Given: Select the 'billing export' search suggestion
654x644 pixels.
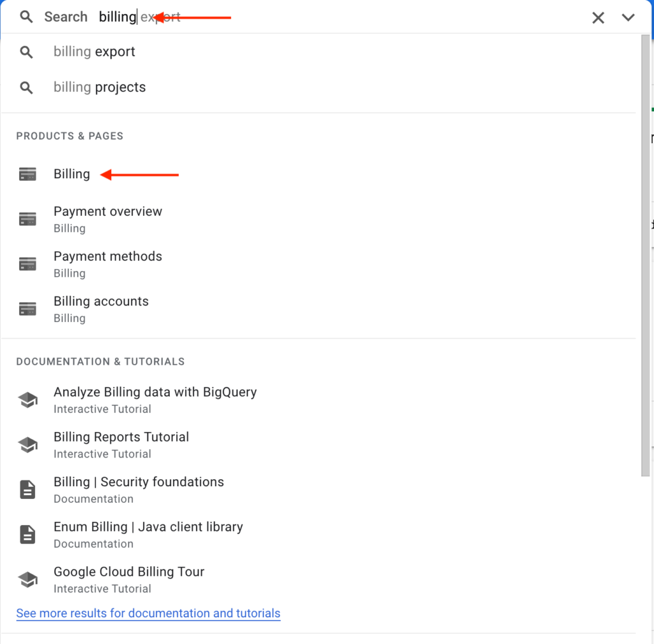Looking at the screenshot, I should (318, 52).
